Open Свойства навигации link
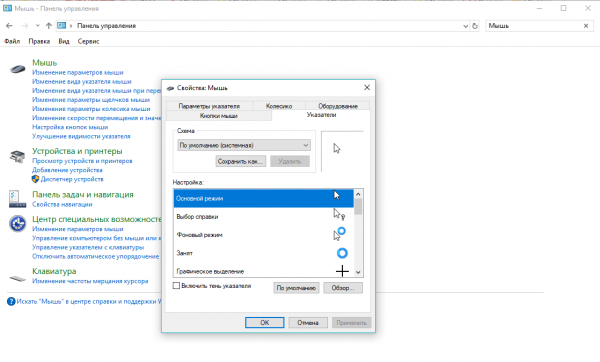 click(x=62, y=204)
